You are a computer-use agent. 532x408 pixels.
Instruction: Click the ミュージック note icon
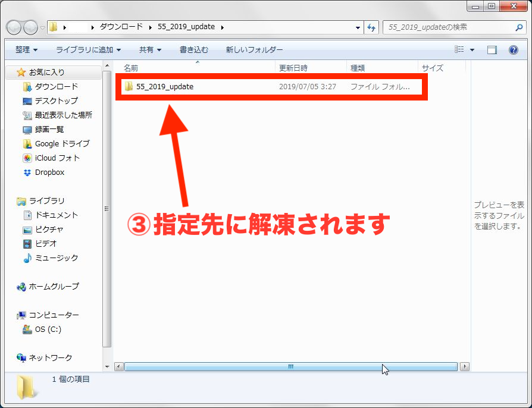click(x=27, y=258)
